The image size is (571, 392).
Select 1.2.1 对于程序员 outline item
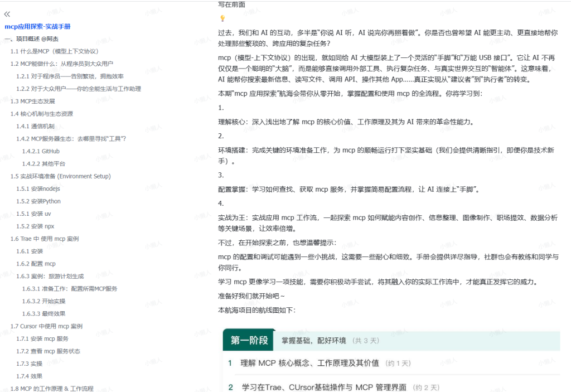point(70,76)
